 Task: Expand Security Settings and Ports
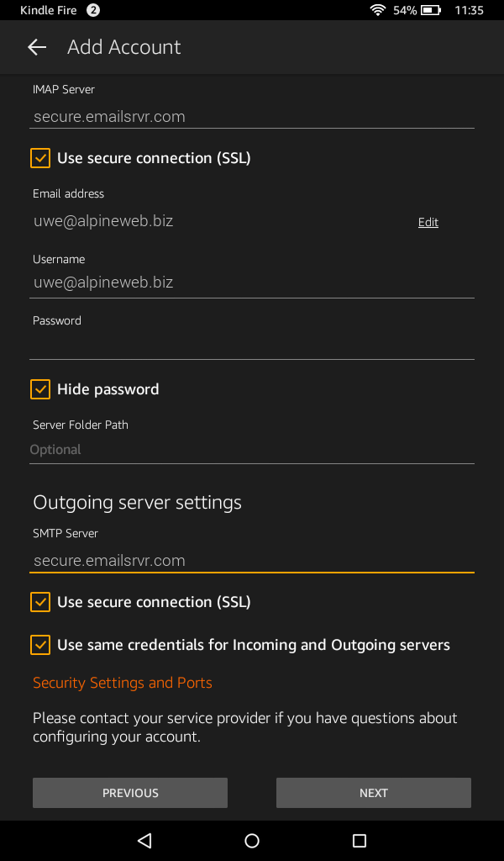(x=123, y=683)
